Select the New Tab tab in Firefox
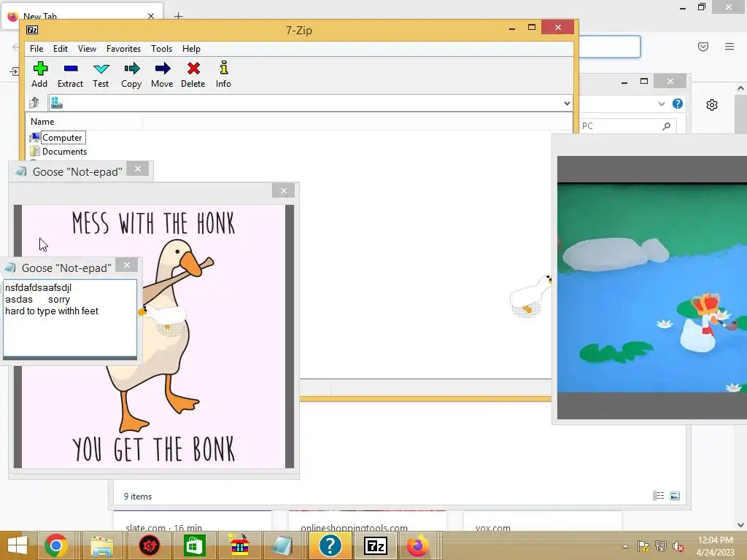The height and width of the screenshot is (560, 747). (x=82, y=16)
